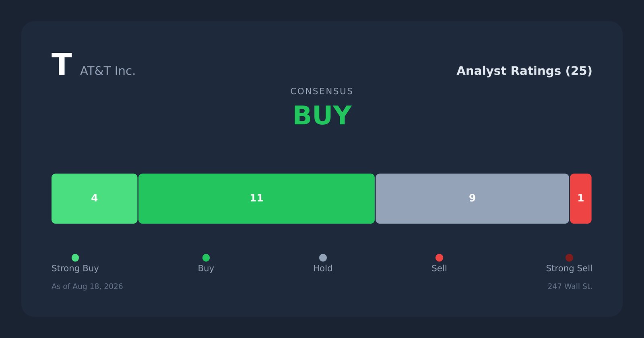This screenshot has width=644, height=338.
Task: Click the Strong Sell dark red dot
Action: (569, 258)
